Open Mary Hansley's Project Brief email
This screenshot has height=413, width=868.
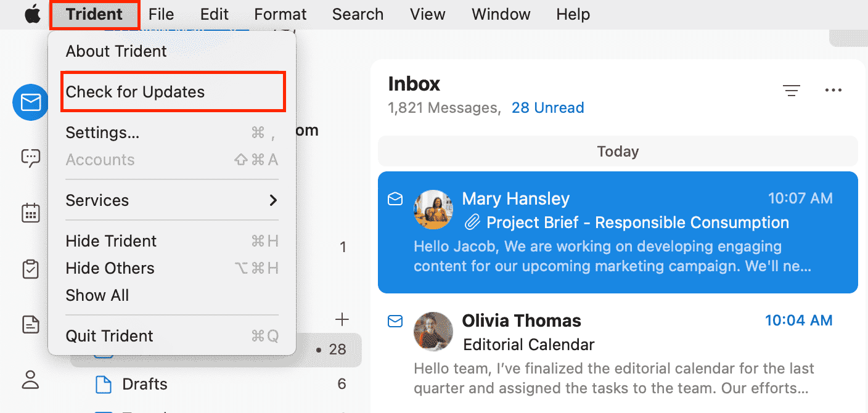point(618,232)
